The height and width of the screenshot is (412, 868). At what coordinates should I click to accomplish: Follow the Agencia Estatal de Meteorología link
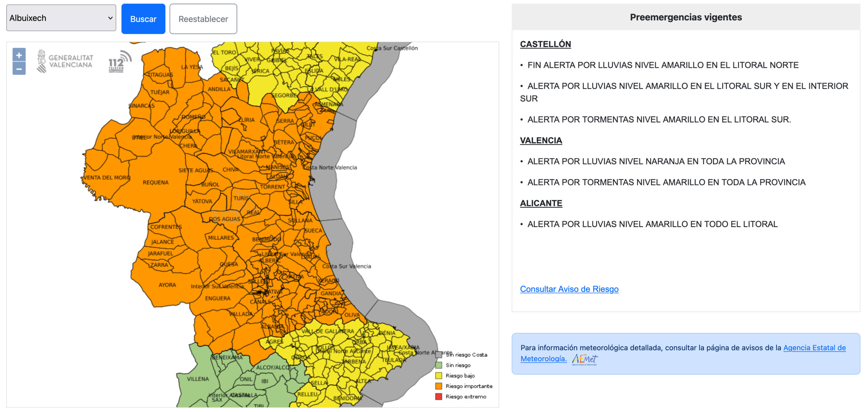(814, 348)
